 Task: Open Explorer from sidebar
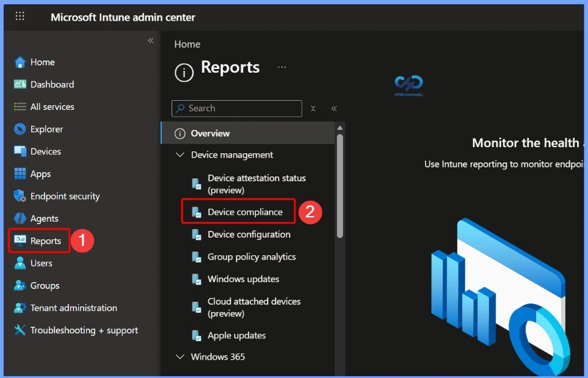coord(46,129)
